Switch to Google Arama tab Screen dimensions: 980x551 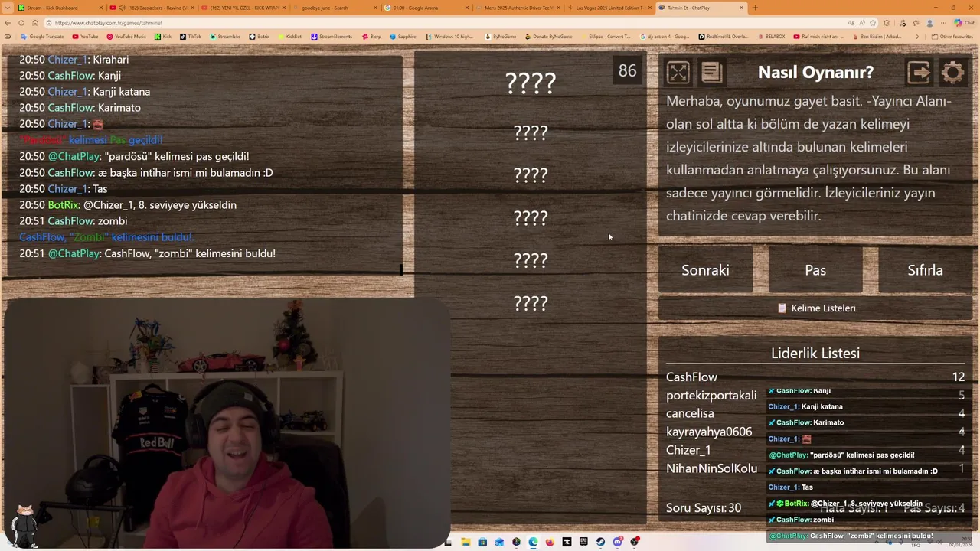(427, 8)
